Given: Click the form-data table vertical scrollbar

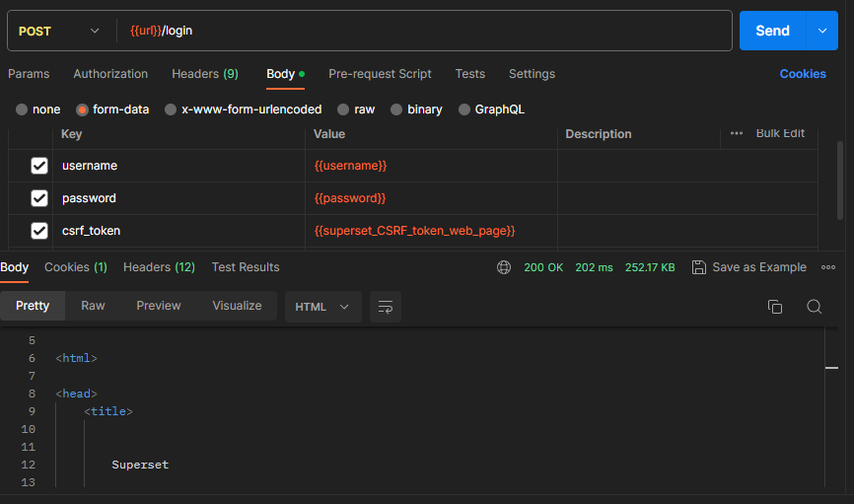Looking at the screenshot, I should point(840,180).
